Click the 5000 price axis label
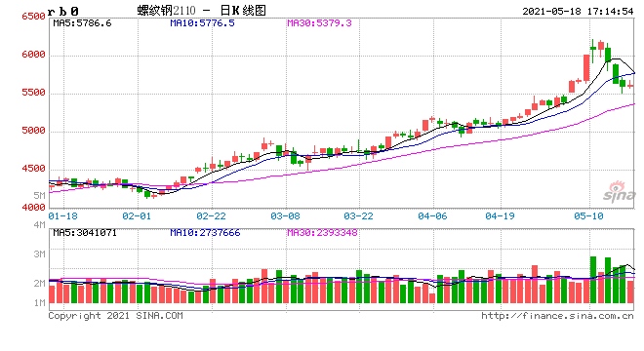This screenshot has width=644, height=351. [x=34, y=131]
